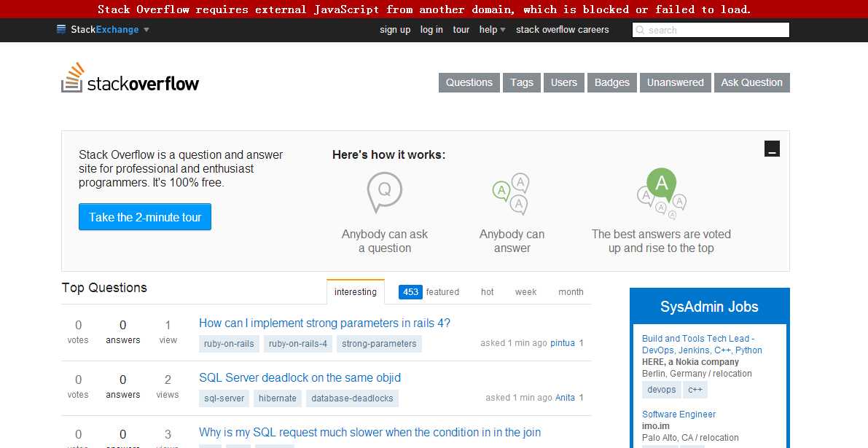The image size is (868, 448).
Task: Click the 453 featured count badge
Action: tap(411, 291)
